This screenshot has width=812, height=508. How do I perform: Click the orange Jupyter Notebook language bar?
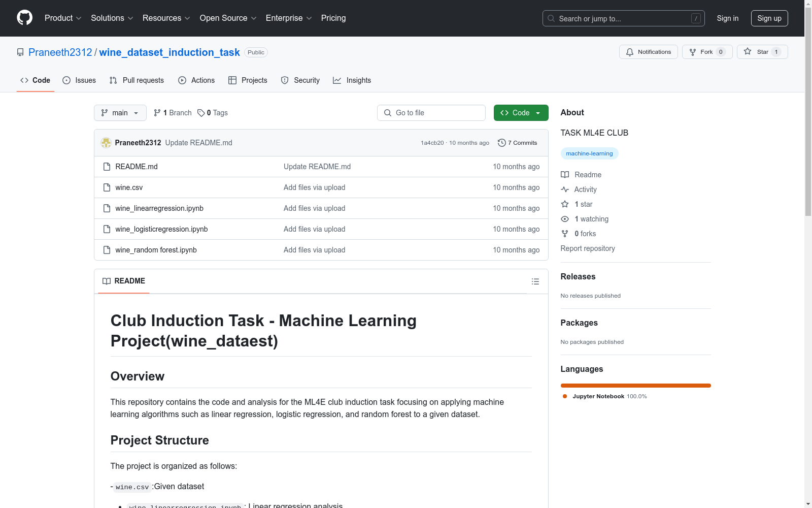coord(635,386)
